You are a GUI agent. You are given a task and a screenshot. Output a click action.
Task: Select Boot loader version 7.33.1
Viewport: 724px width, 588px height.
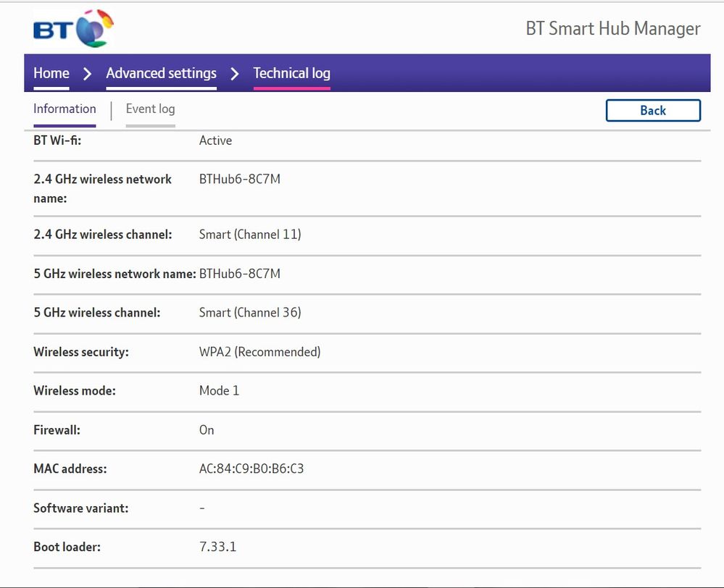[217, 547]
